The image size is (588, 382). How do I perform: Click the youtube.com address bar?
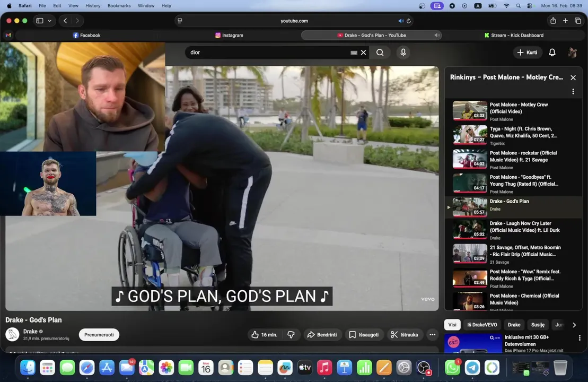[294, 21]
